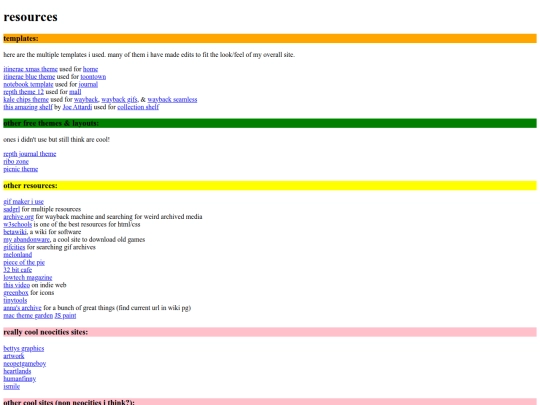Visit Joe Attardi's link
The width and height of the screenshot is (540, 405).
[x=77, y=107]
